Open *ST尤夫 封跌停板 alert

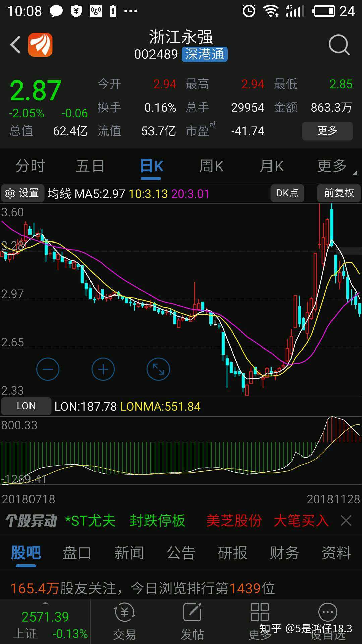click(x=125, y=521)
